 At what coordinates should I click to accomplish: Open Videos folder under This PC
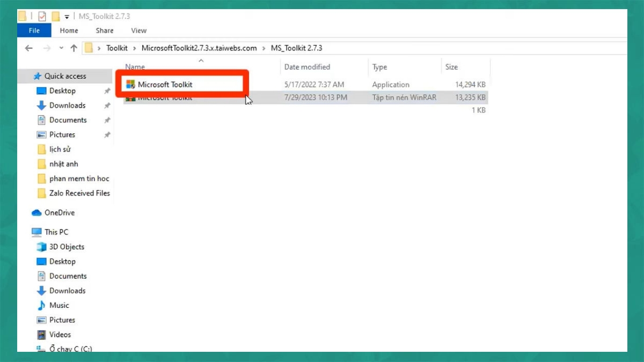60,335
